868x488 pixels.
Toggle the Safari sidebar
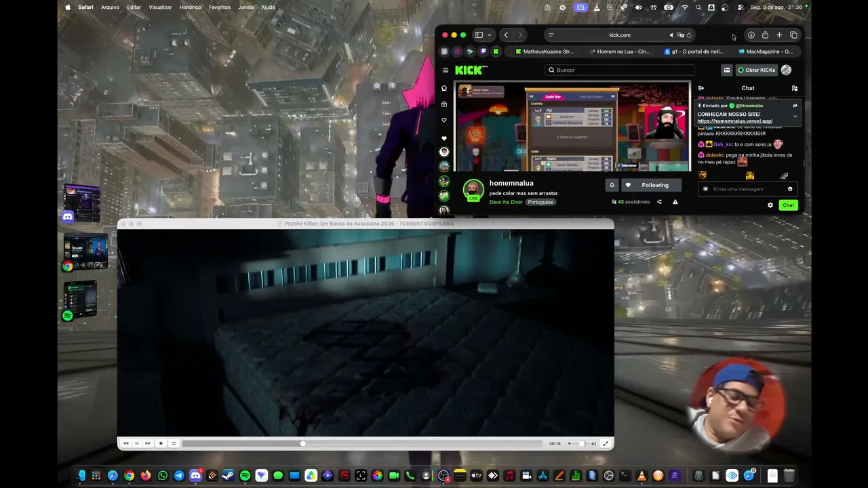click(479, 35)
